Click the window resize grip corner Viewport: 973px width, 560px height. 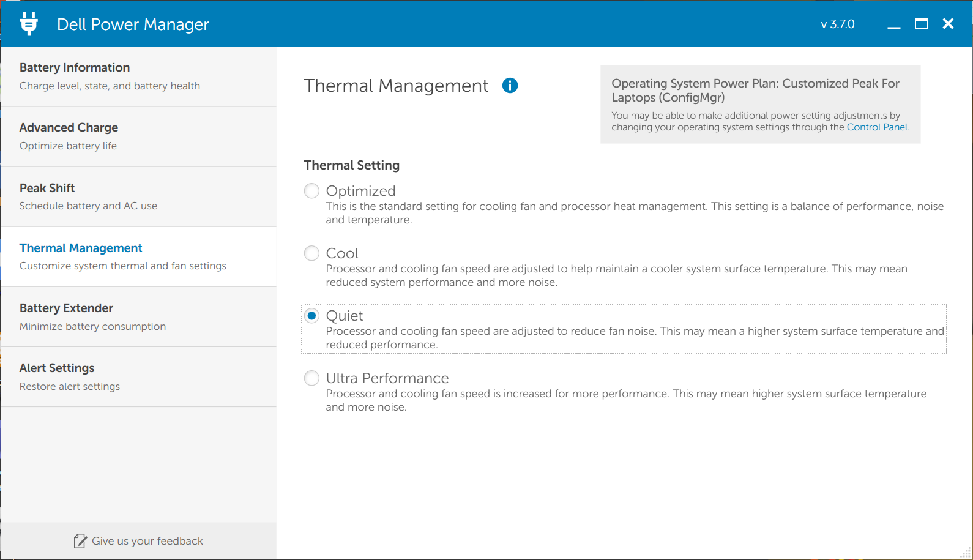(966, 553)
